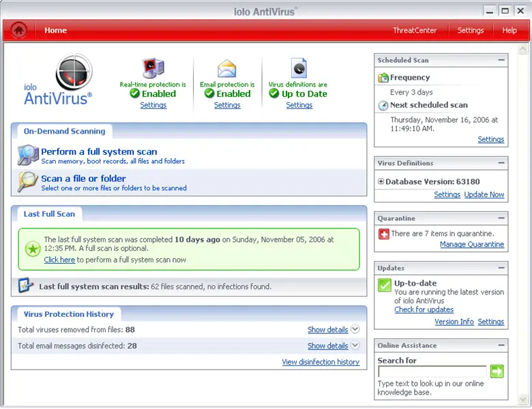Open the Manage Quarantine link
Image resolution: width=532 pixels, height=409 pixels.
click(x=471, y=245)
